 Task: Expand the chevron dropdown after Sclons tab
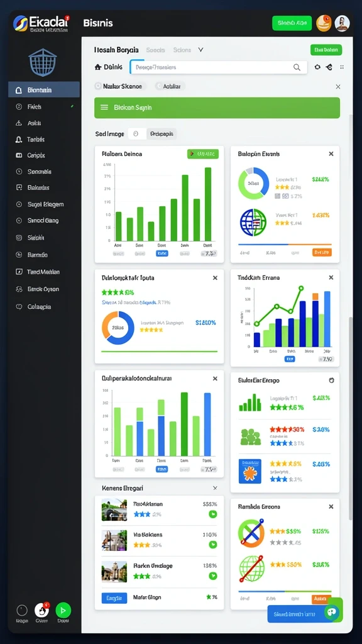(200, 50)
